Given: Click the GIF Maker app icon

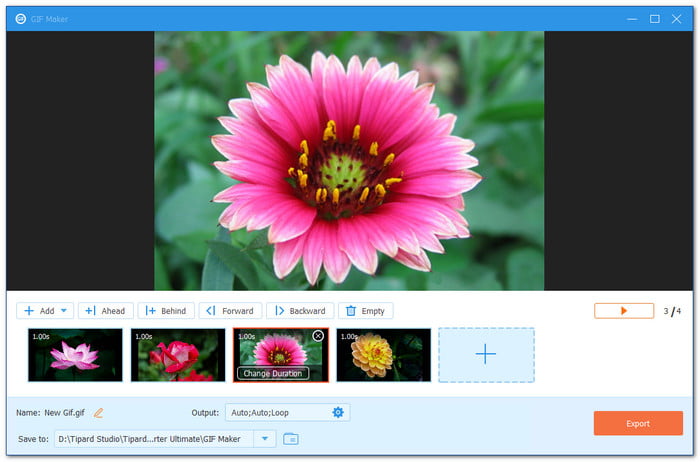Looking at the screenshot, I should tap(21, 19).
